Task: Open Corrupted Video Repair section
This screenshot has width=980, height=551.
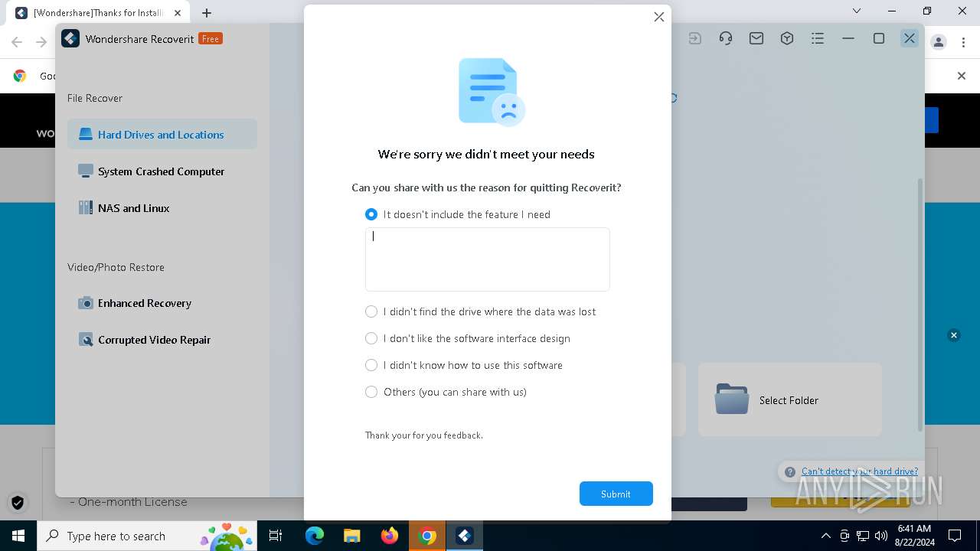Action: (162, 340)
